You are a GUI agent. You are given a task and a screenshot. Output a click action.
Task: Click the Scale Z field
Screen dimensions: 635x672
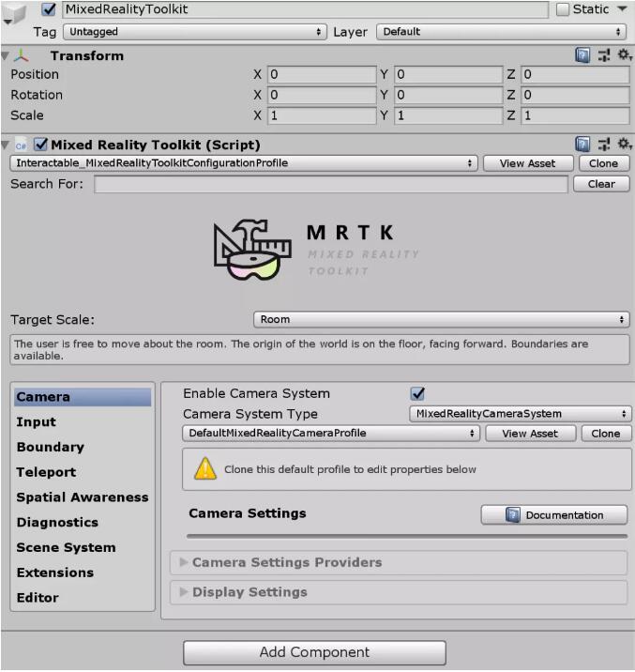coord(575,115)
